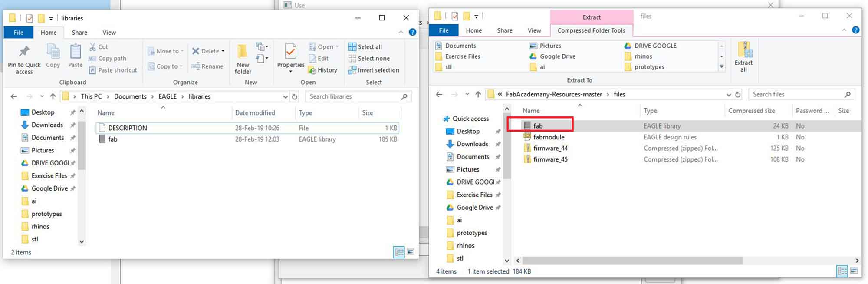Screen dimensions: 868x284
Task: Extract to prototypes destination
Action: pyautogui.click(x=644, y=67)
